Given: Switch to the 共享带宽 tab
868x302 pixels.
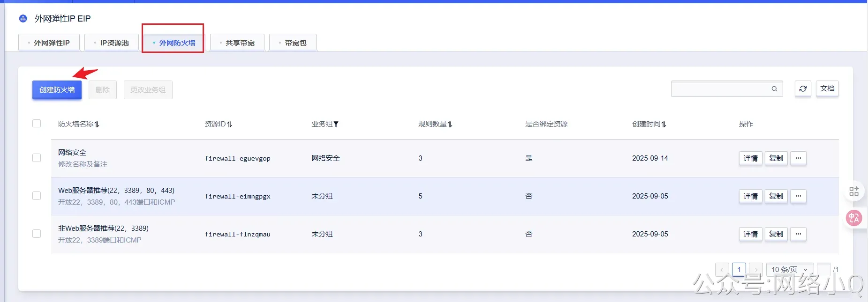Looking at the screenshot, I should coord(237,43).
